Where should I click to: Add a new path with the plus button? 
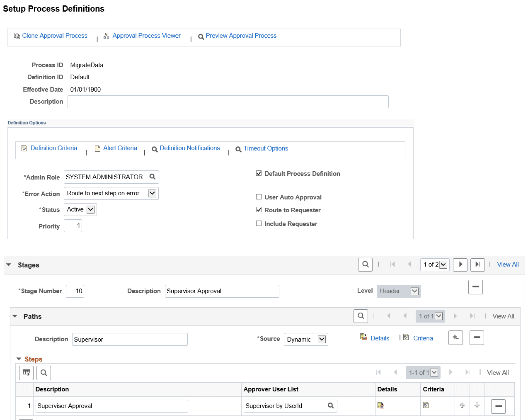pos(455,337)
